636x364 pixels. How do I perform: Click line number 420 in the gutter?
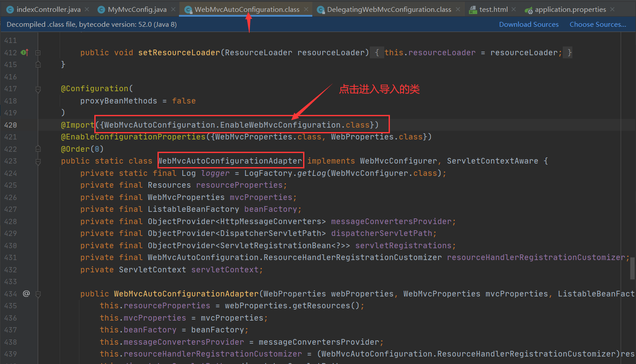pyautogui.click(x=10, y=125)
